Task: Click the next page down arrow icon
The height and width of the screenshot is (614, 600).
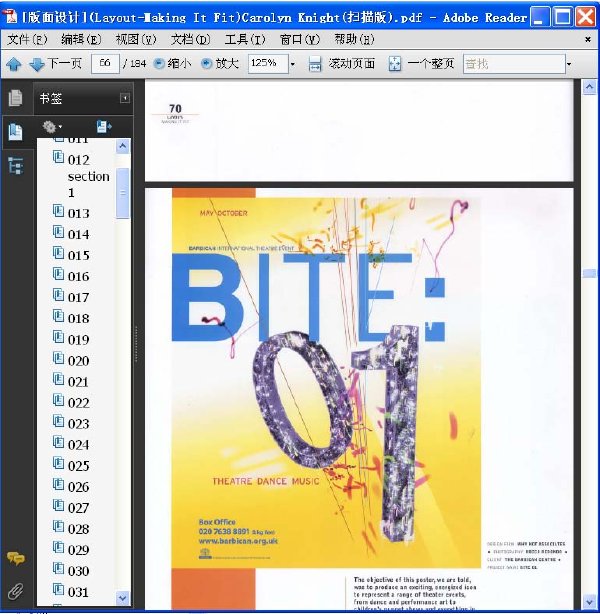Action: (x=37, y=64)
